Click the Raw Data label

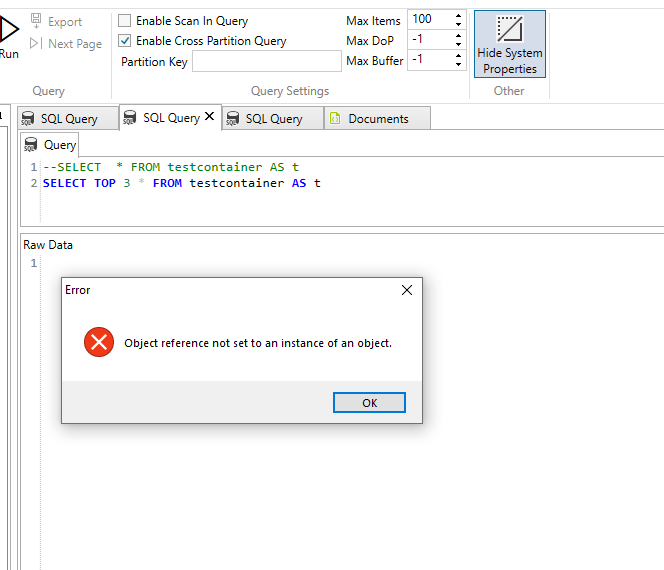[48, 245]
